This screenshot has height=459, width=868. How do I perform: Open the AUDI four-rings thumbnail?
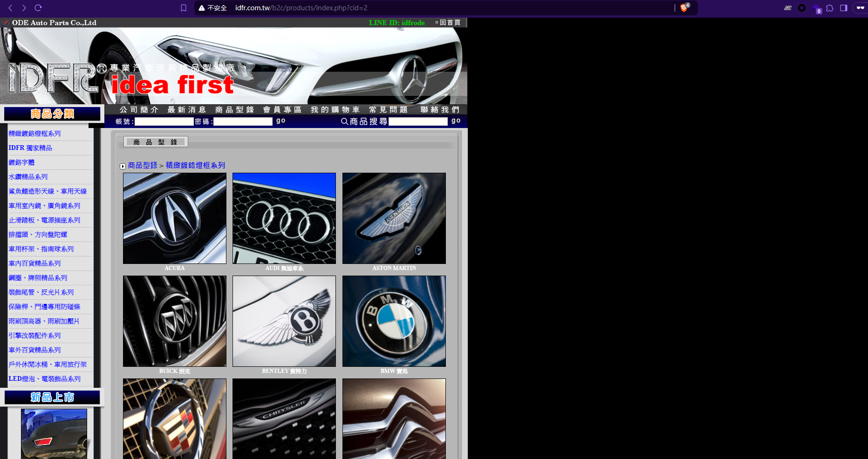click(284, 218)
